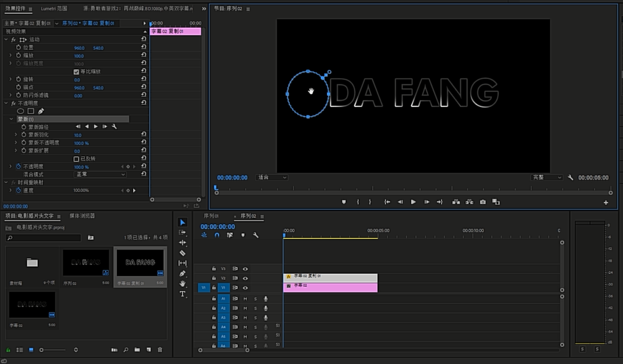Viewport: 623px width, 364px height.
Task: Collapse the 蒙版(1) mask group
Action: click(x=12, y=119)
